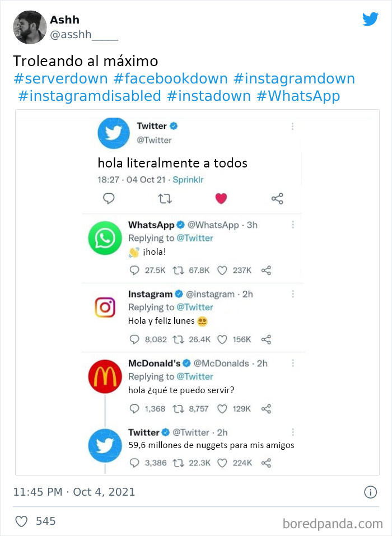Reply to the hola literalmente a todos tweet
Image resolution: width=392 pixels, height=536 pixels.
click(x=109, y=198)
